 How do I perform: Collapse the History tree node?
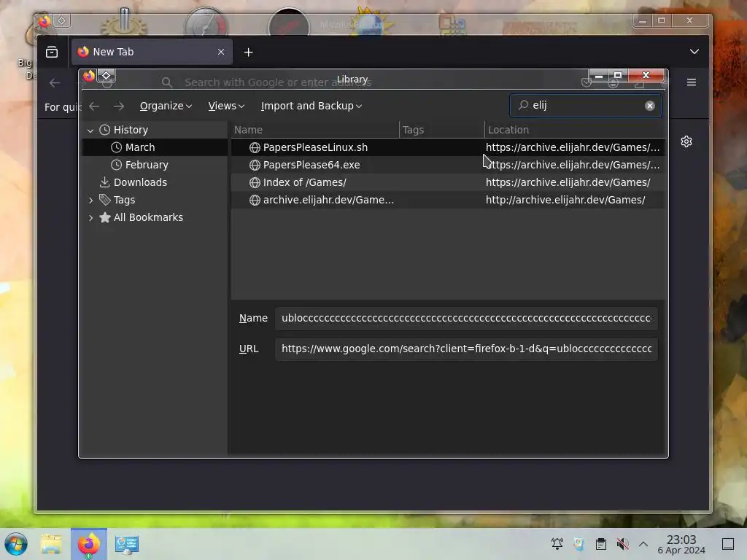(90, 130)
